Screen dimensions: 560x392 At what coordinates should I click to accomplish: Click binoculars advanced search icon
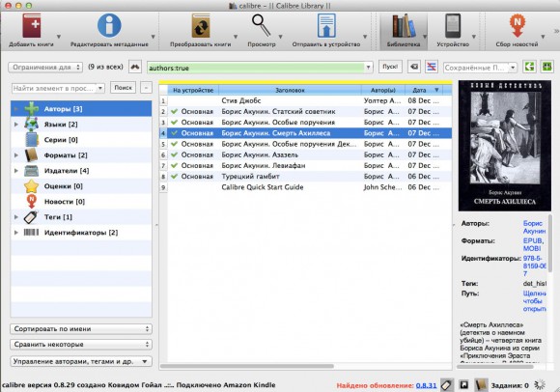(135, 67)
